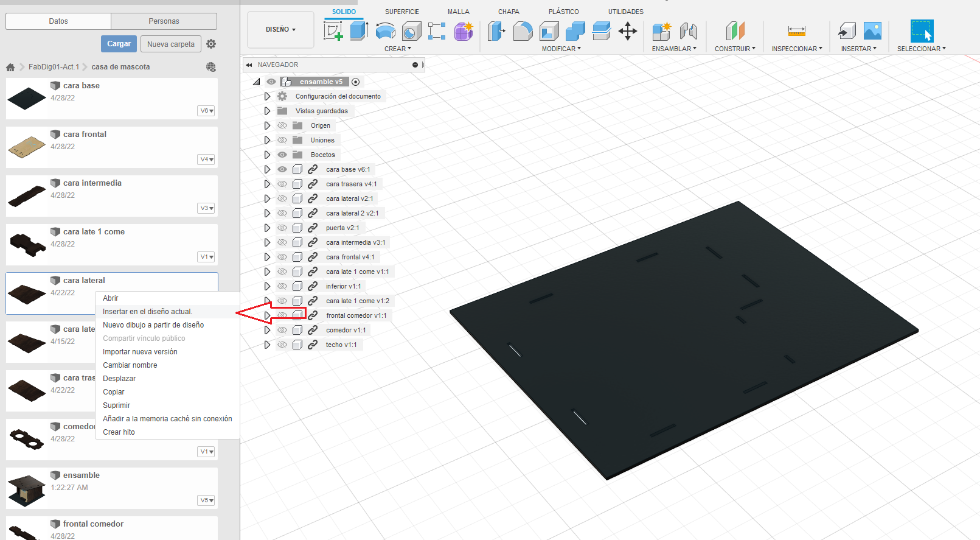Switch to the Personas tab
This screenshot has width=980, height=540.
[164, 21]
